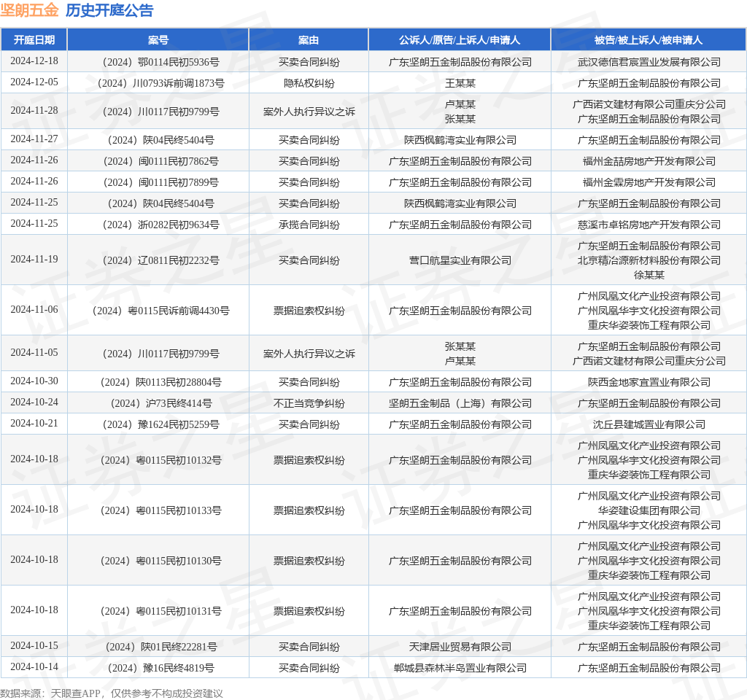Click defendant 沈丘县建城置业有限公司
The image size is (747, 700).
tap(649, 424)
